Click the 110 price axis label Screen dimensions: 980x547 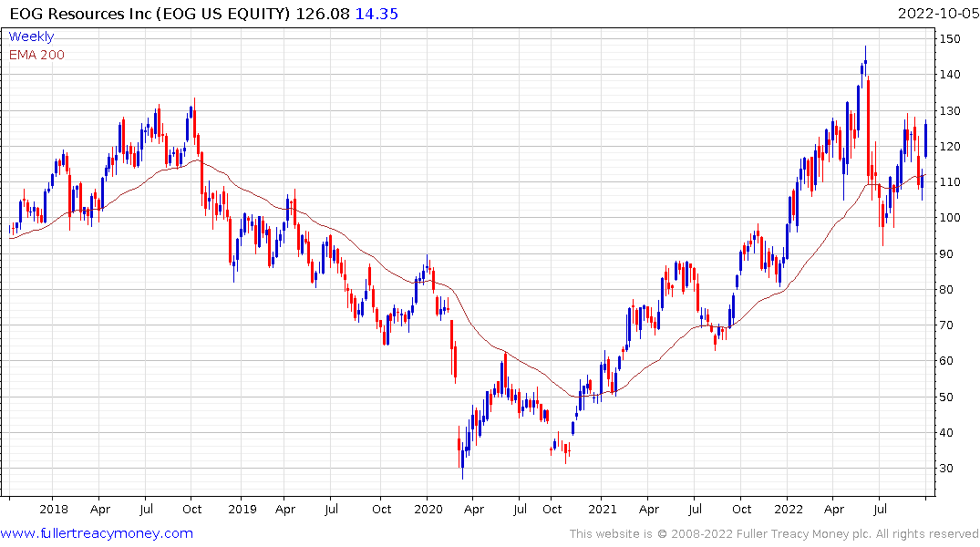950,182
